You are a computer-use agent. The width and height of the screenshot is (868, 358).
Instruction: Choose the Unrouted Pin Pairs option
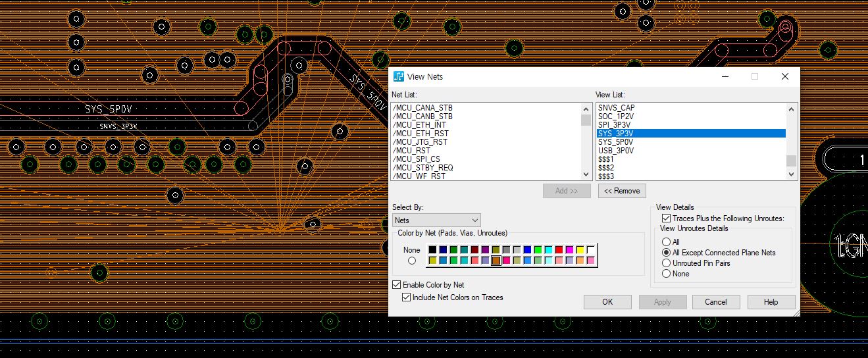point(666,263)
